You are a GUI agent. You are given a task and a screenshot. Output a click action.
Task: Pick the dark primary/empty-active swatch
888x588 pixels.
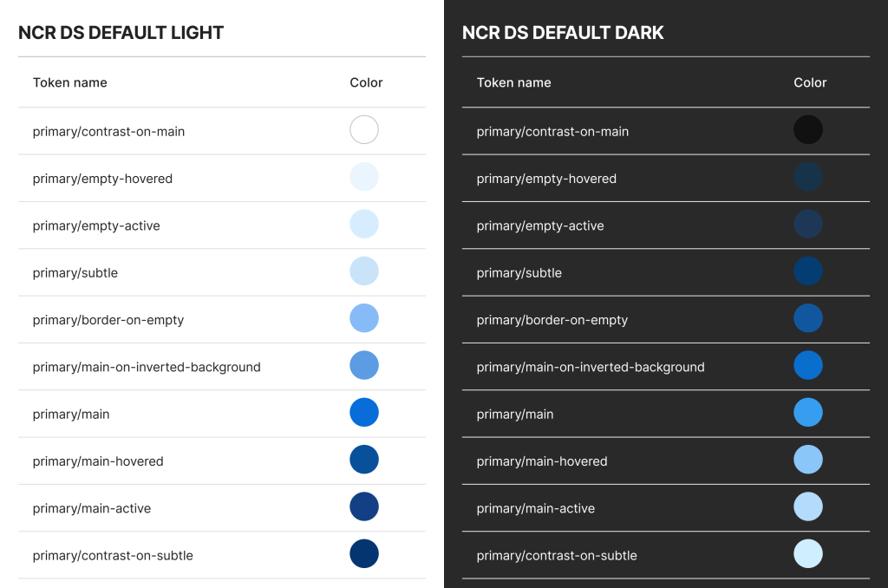(x=808, y=225)
